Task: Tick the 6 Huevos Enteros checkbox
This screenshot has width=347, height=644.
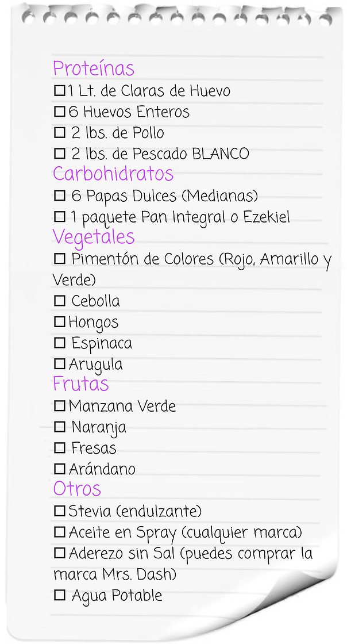Action: pyautogui.click(x=60, y=112)
